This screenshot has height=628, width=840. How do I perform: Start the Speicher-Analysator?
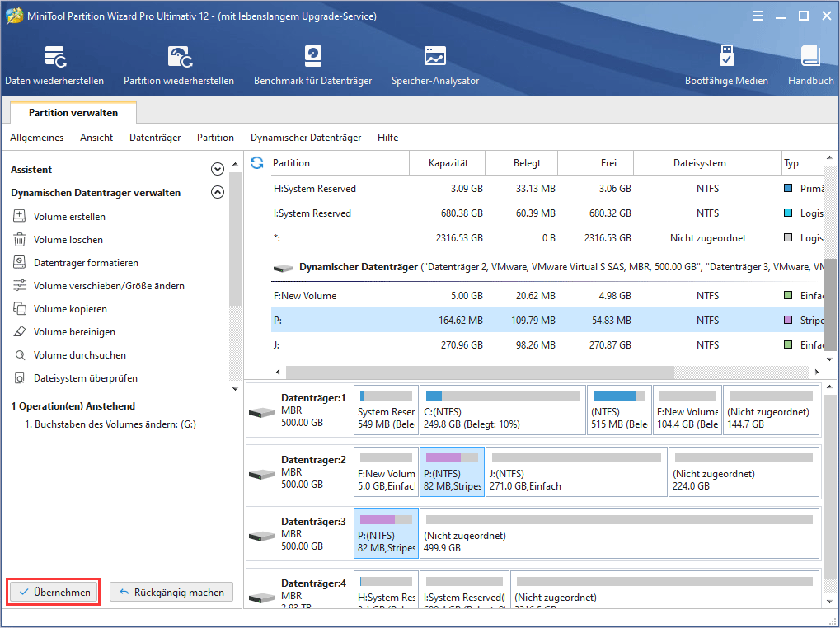tap(435, 65)
